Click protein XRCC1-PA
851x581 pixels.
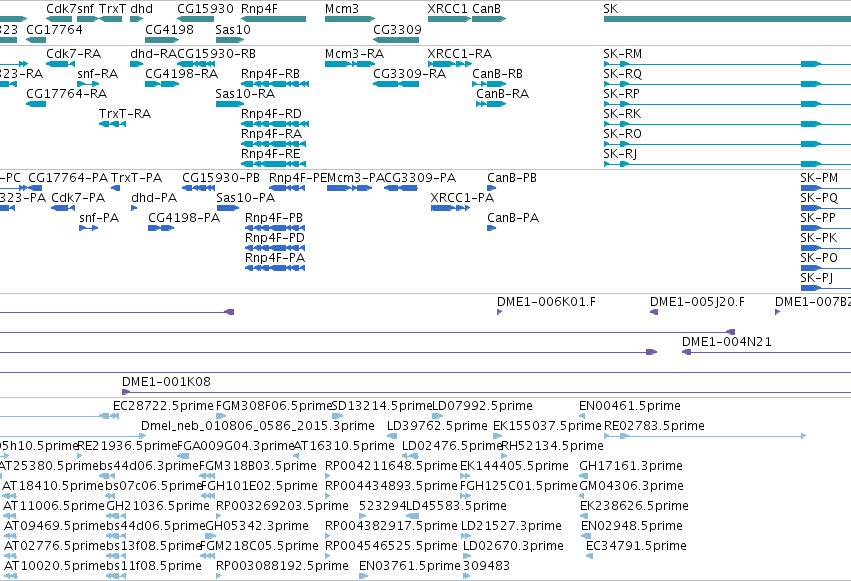click(462, 198)
